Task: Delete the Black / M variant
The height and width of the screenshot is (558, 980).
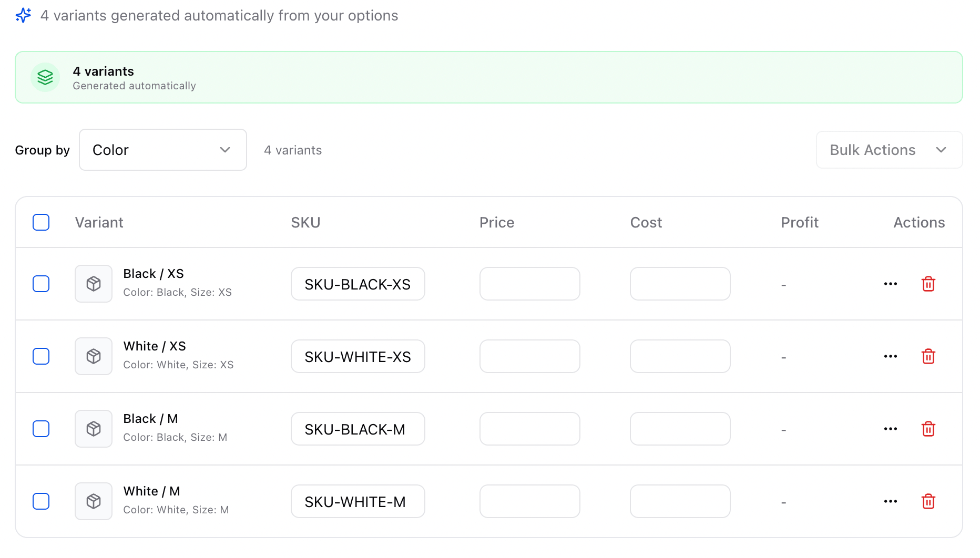Action: pos(928,429)
